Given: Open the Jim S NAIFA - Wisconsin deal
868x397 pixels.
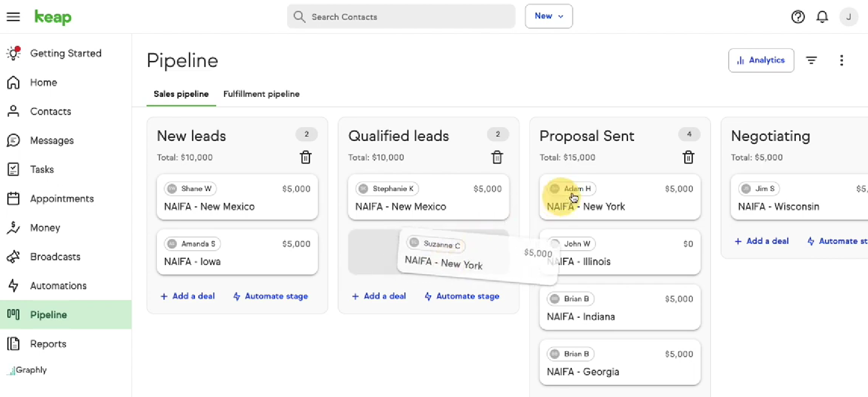Looking at the screenshot, I should [799, 197].
